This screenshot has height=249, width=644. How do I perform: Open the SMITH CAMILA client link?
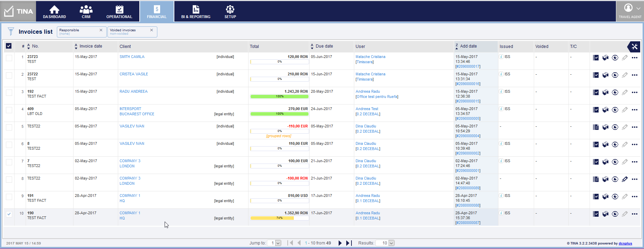[x=132, y=57]
